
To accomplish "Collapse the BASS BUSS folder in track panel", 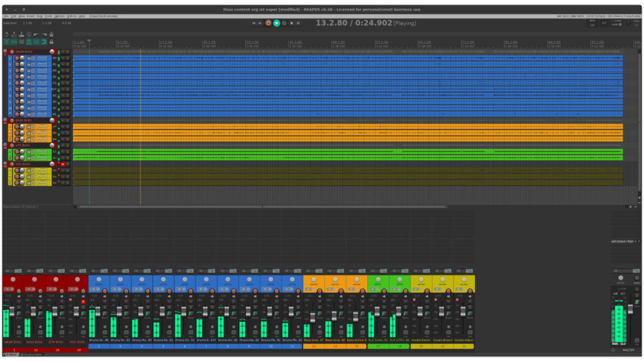I will tap(5, 119).
